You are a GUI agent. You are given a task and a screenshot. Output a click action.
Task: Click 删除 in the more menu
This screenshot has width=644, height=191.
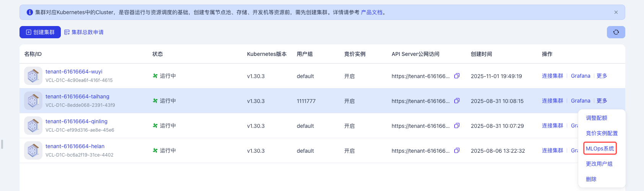591,179
